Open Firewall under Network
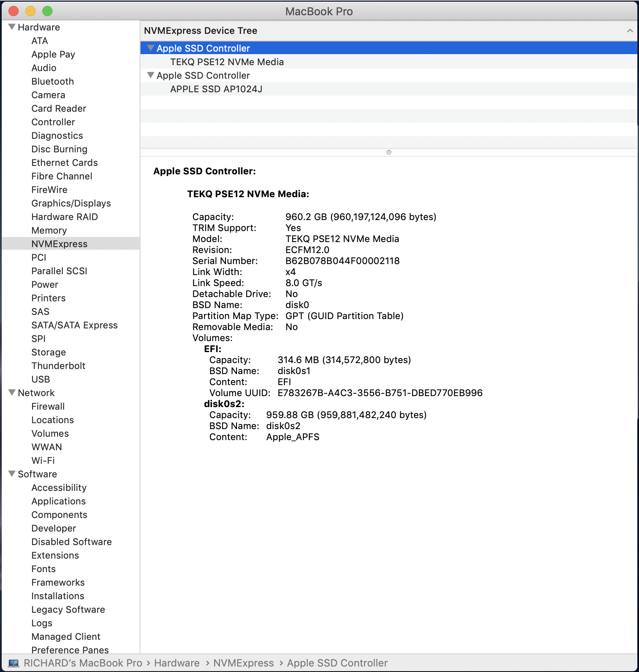The width and height of the screenshot is (639, 672). click(x=48, y=406)
